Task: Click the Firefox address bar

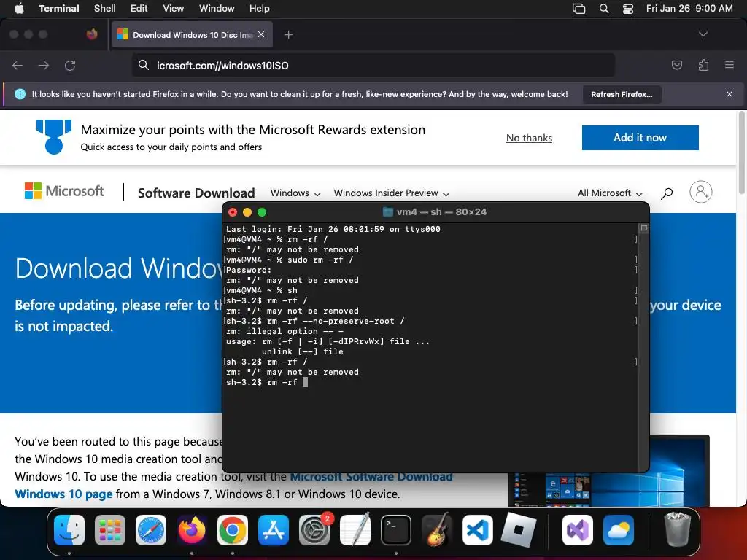Action: tap(373, 65)
